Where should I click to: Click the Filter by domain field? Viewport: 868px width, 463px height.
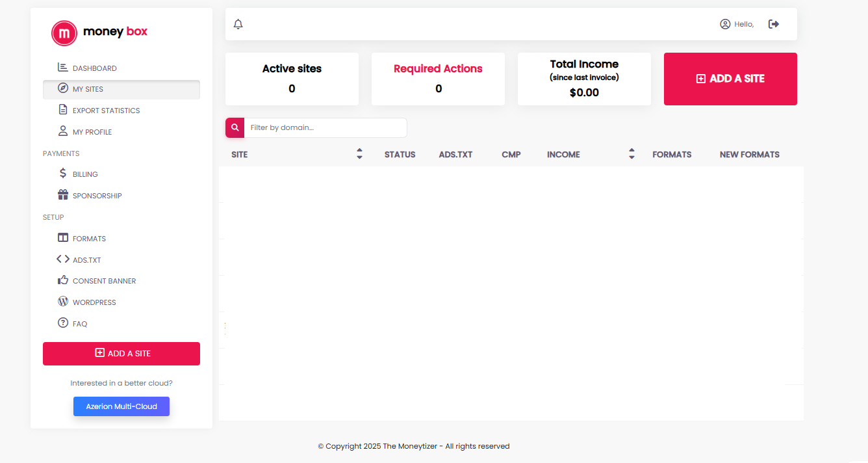(x=325, y=127)
